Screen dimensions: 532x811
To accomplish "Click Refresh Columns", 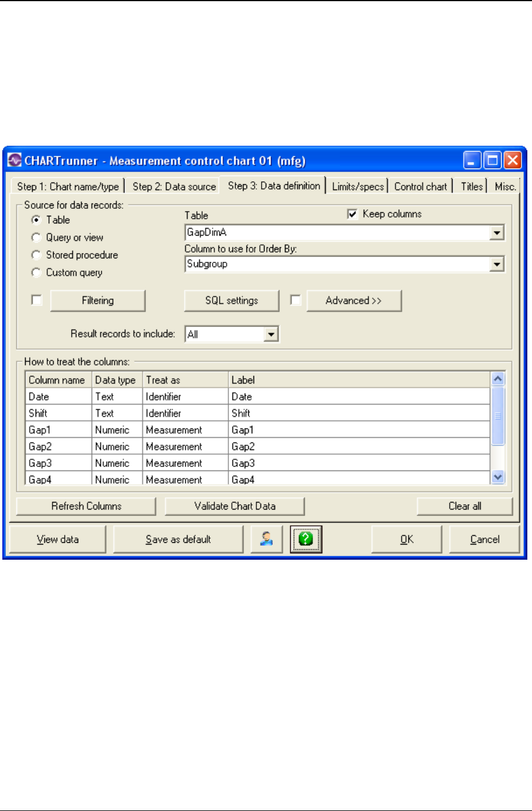I will click(x=86, y=506).
